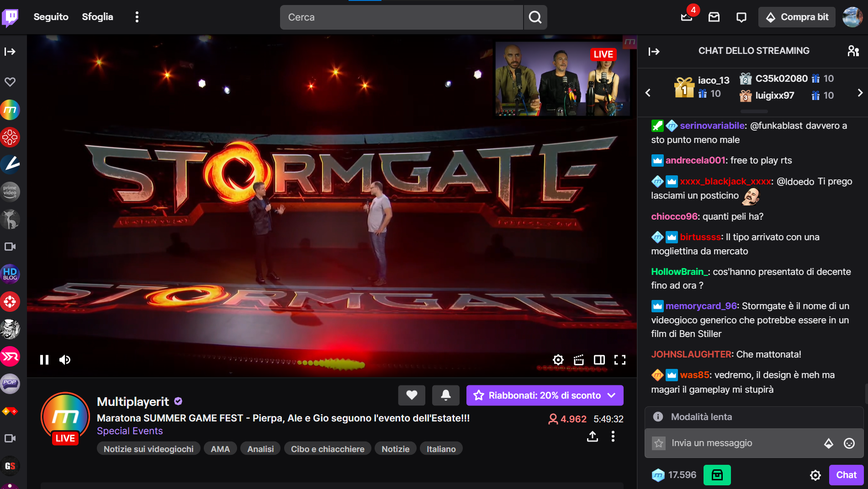Switch the player to fullscreen

620,360
